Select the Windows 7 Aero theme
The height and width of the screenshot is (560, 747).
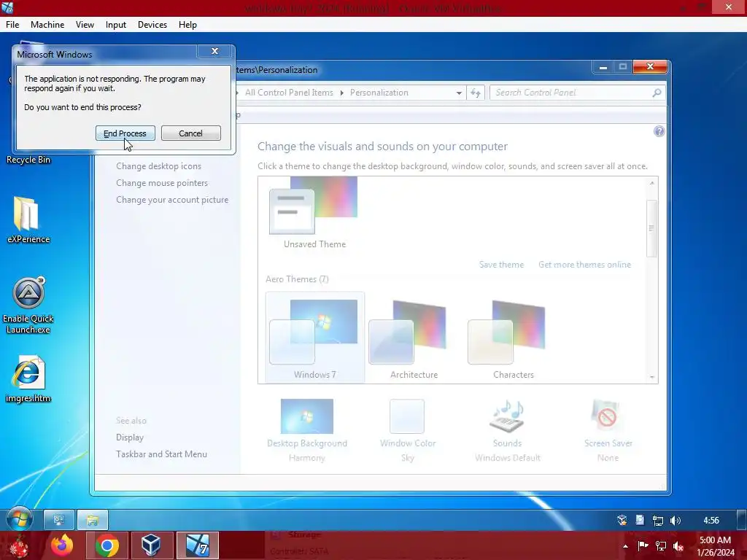(314, 338)
